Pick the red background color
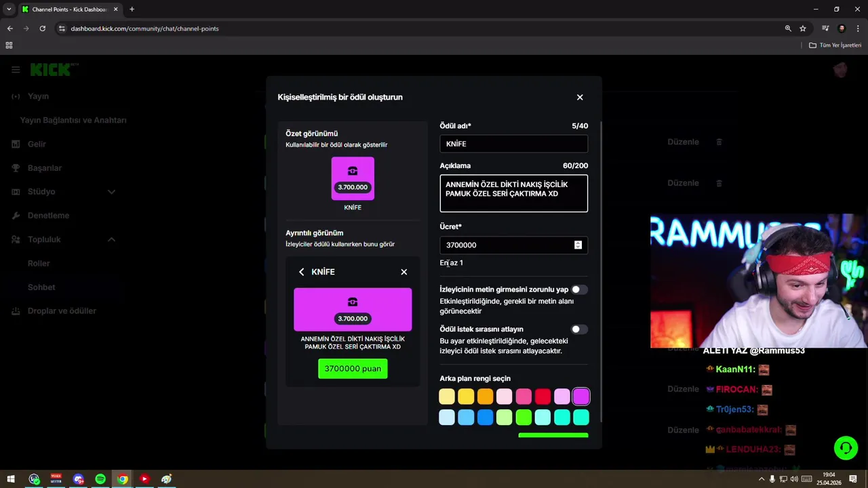Screen dimensions: 868x488 (542, 396)
